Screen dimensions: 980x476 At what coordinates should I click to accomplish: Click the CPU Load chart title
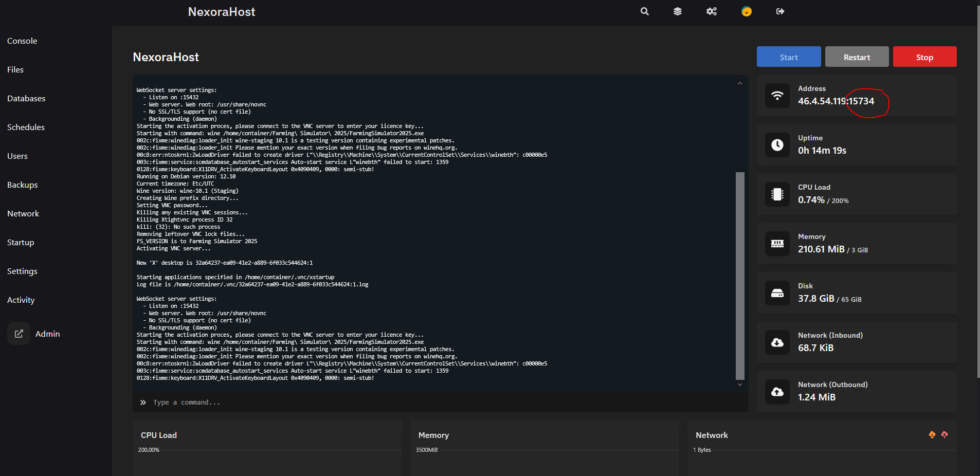click(159, 435)
